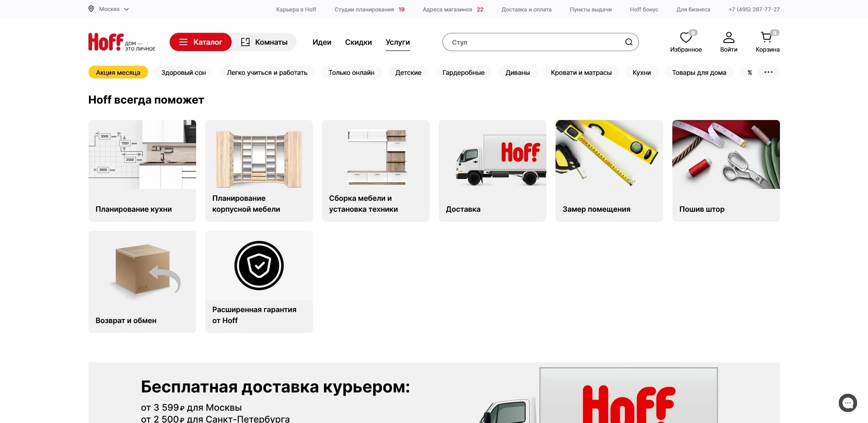
Task: Open the shopping cart (Корзина)
Action: coord(767,42)
